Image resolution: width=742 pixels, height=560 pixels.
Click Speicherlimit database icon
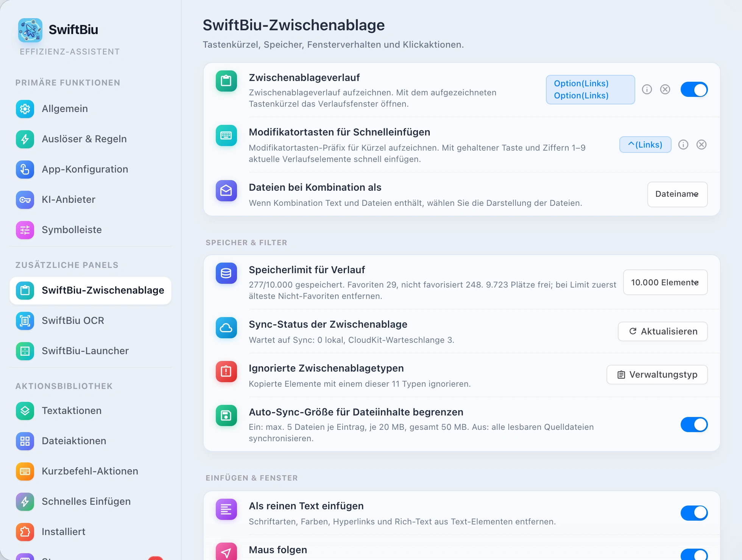226,273
